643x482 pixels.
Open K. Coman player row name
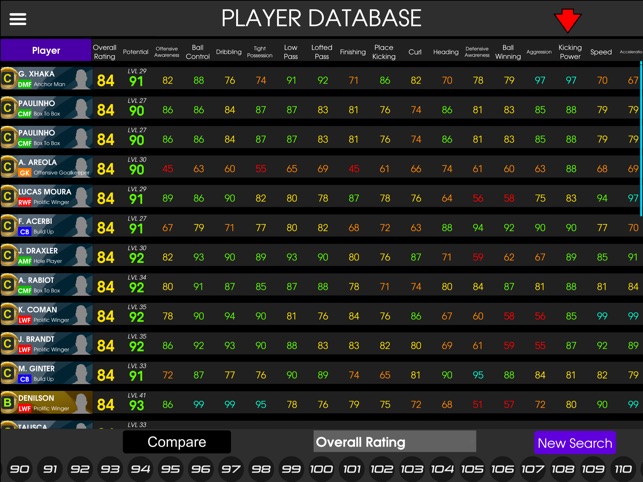tap(37, 310)
